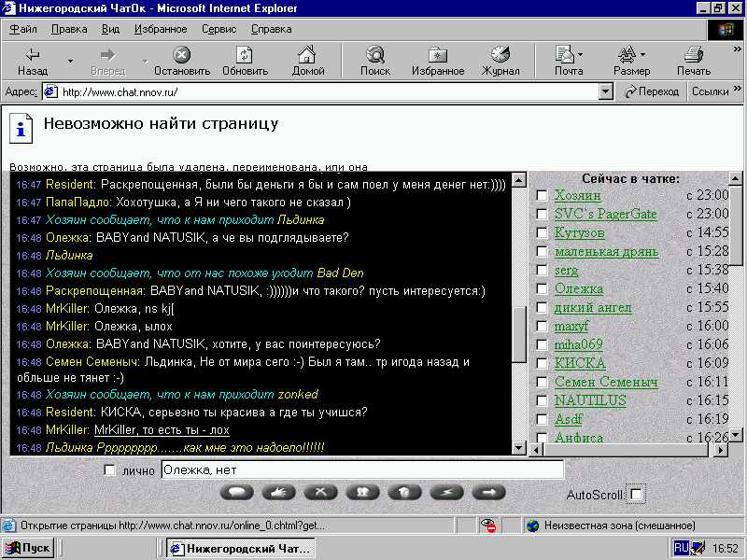Image resolution: width=747 pixels, height=560 pixels.
Task: Click the user link NAUTILUS
Action: point(590,400)
